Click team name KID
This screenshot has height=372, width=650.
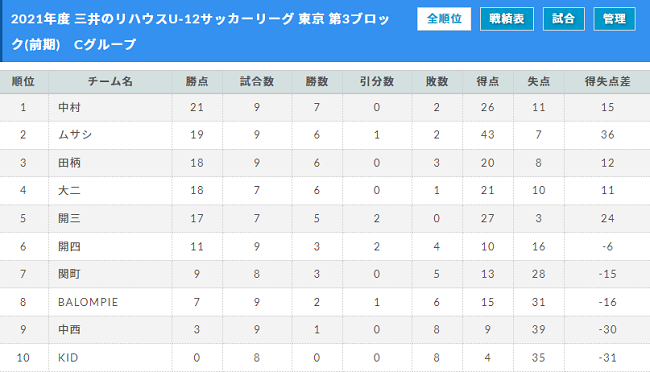point(68,357)
